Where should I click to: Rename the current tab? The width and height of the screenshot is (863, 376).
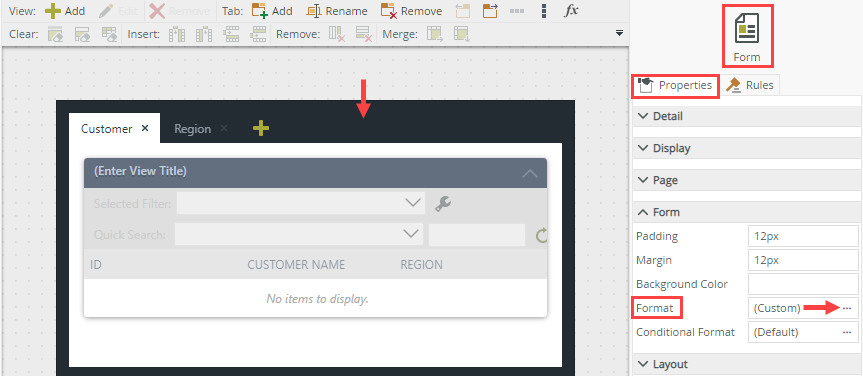pyautogui.click(x=337, y=10)
